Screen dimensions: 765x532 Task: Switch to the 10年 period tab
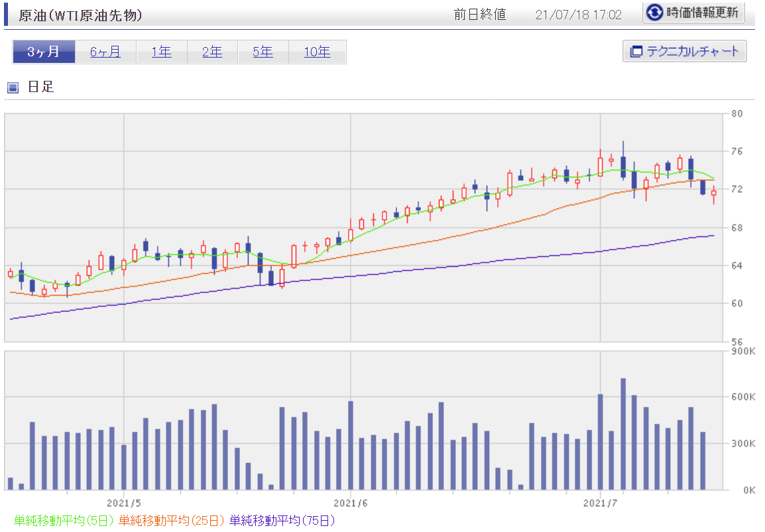pyautogui.click(x=317, y=52)
